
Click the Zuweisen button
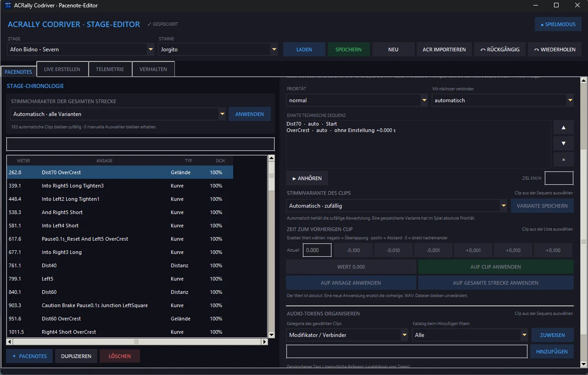coord(553,335)
